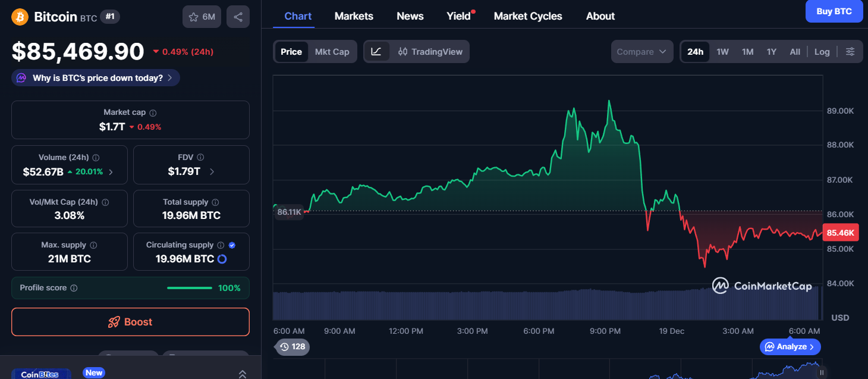Open the Market Cycles tab
This screenshot has height=379, width=868.
[528, 16]
